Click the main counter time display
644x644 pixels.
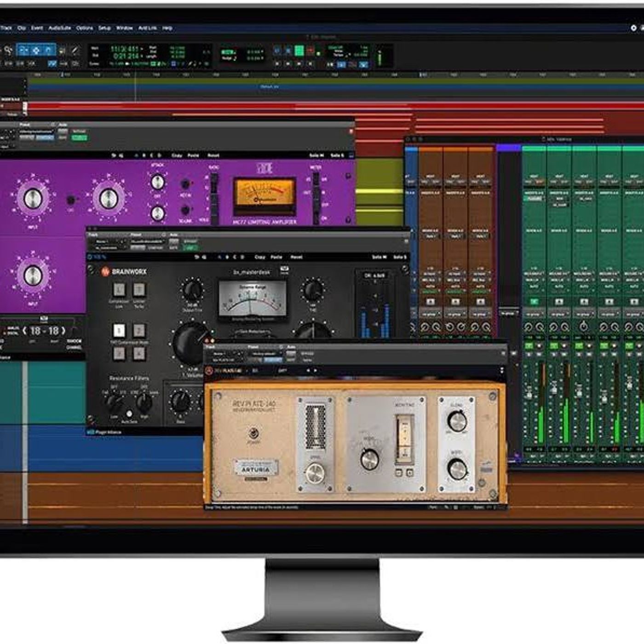point(125,52)
